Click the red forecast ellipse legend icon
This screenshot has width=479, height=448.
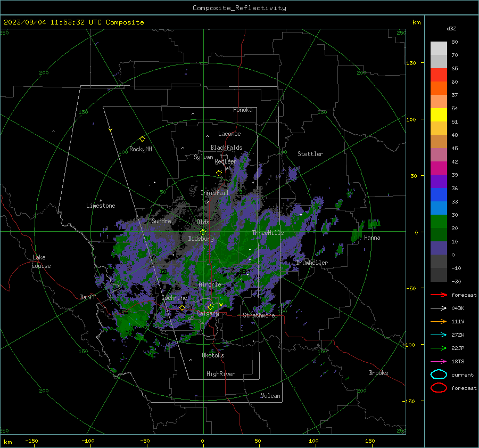439,388
